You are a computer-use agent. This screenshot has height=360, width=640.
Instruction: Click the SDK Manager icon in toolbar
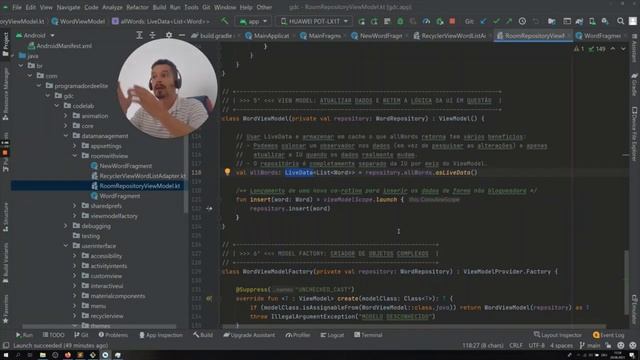tap(605, 21)
